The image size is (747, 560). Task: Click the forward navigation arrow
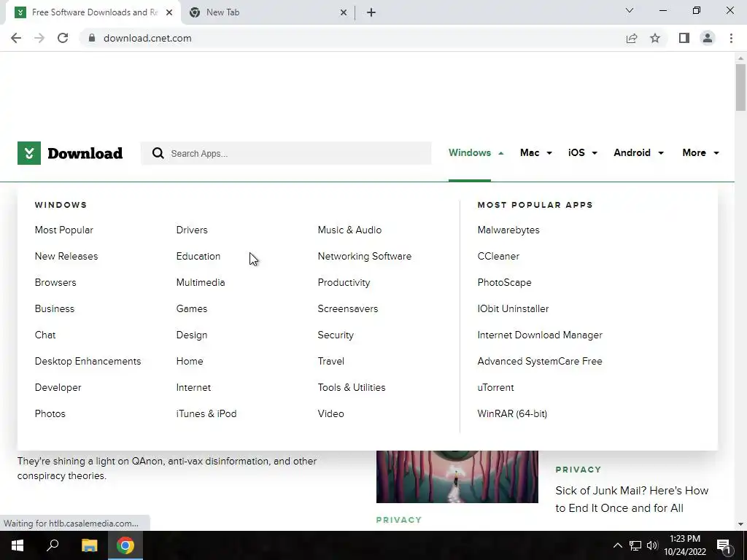39,38
